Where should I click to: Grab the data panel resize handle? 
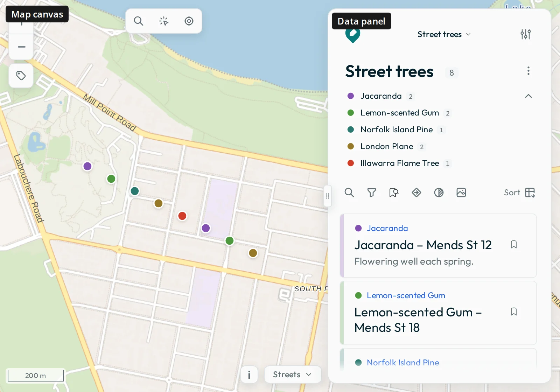(x=328, y=196)
